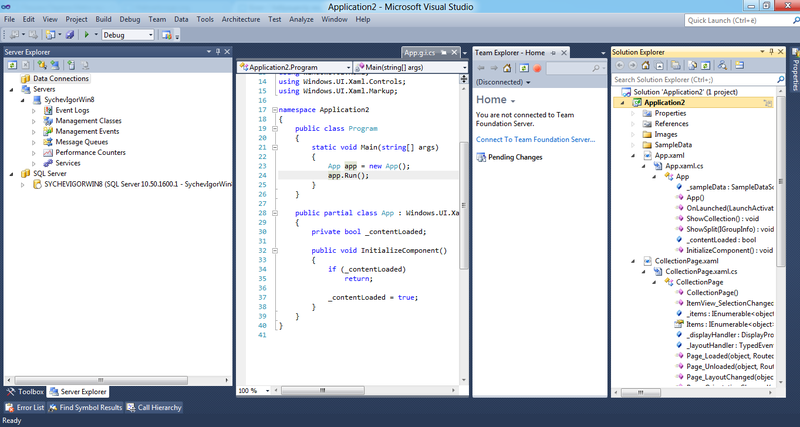The width and height of the screenshot is (800, 427).
Task: Click the green Start Debugging arrow
Action: 88,34
